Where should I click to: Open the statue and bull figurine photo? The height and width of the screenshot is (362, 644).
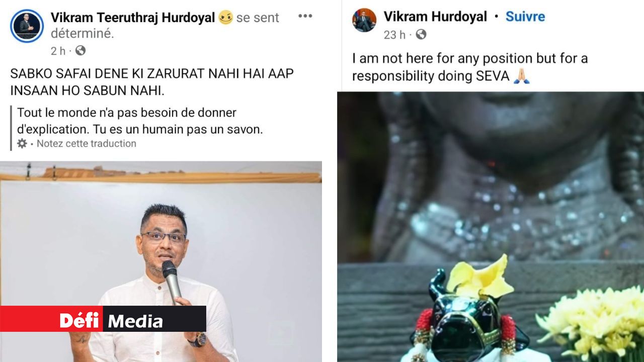click(x=491, y=227)
